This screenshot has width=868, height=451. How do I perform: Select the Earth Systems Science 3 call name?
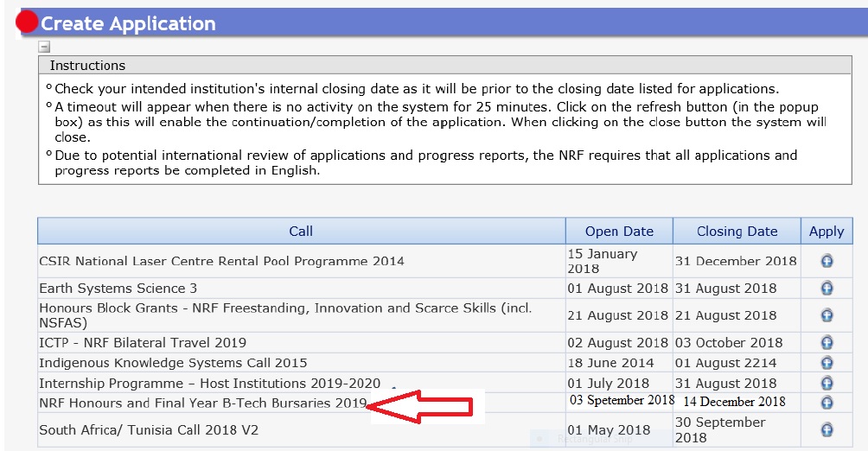point(118,289)
